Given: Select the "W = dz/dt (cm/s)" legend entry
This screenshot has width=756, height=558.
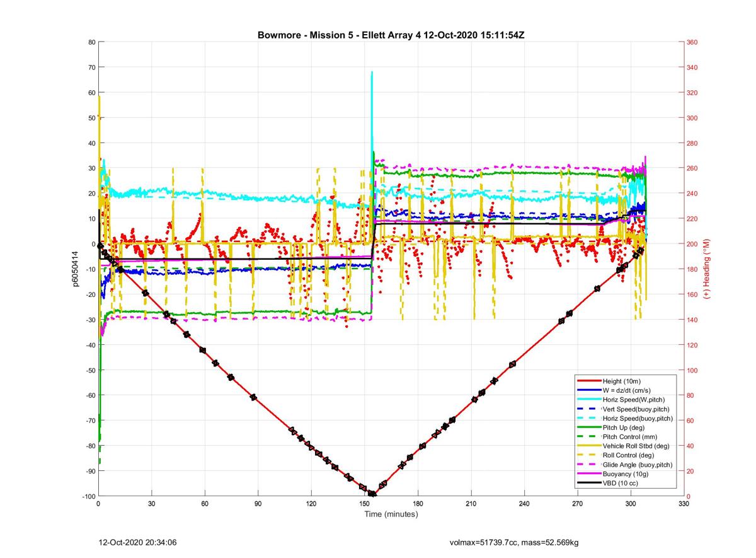Looking at the screenshot, I should (x=626, y=390).
